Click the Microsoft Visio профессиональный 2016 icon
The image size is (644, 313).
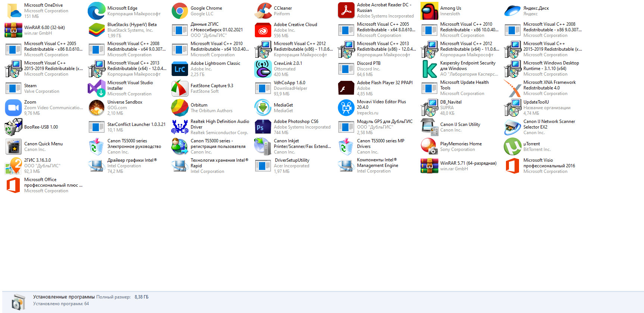pyautogui.click(x=513, y=166)
